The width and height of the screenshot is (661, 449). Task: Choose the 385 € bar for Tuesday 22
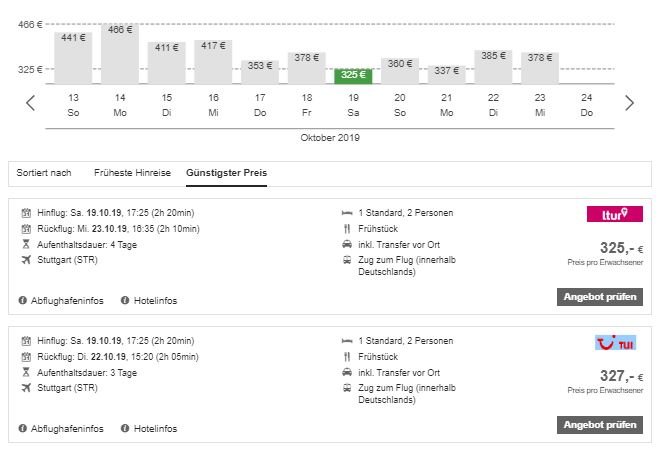coord(493,66)
